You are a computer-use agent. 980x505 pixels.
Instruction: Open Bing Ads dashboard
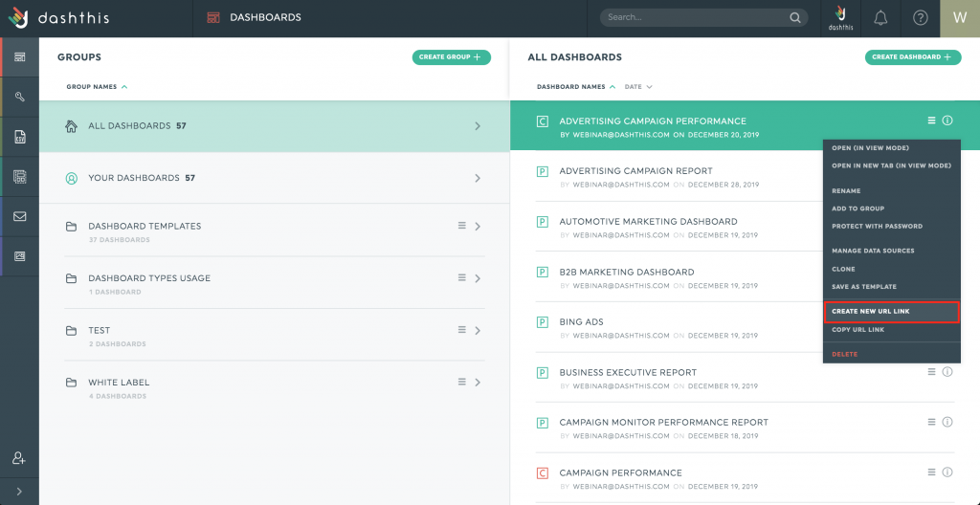(x=581, y=322)
